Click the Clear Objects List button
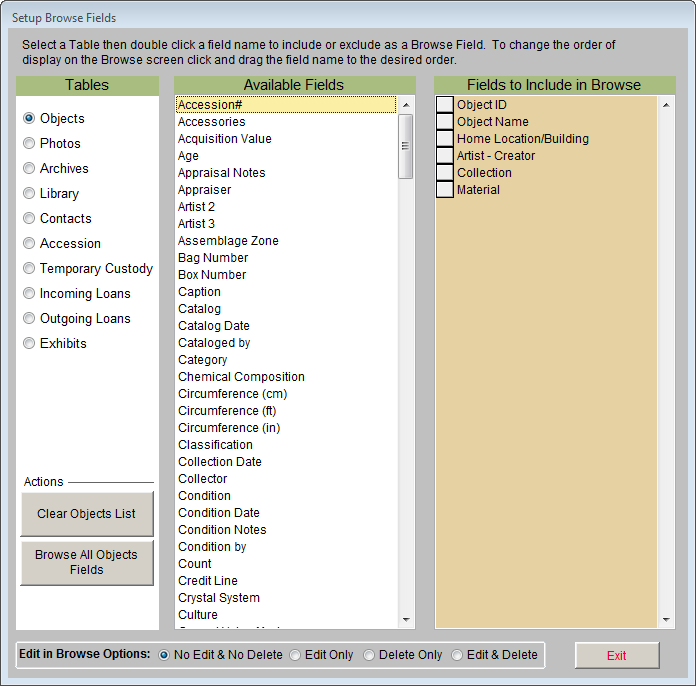Viewport: 696px width, 686px height. coord(87,514)
